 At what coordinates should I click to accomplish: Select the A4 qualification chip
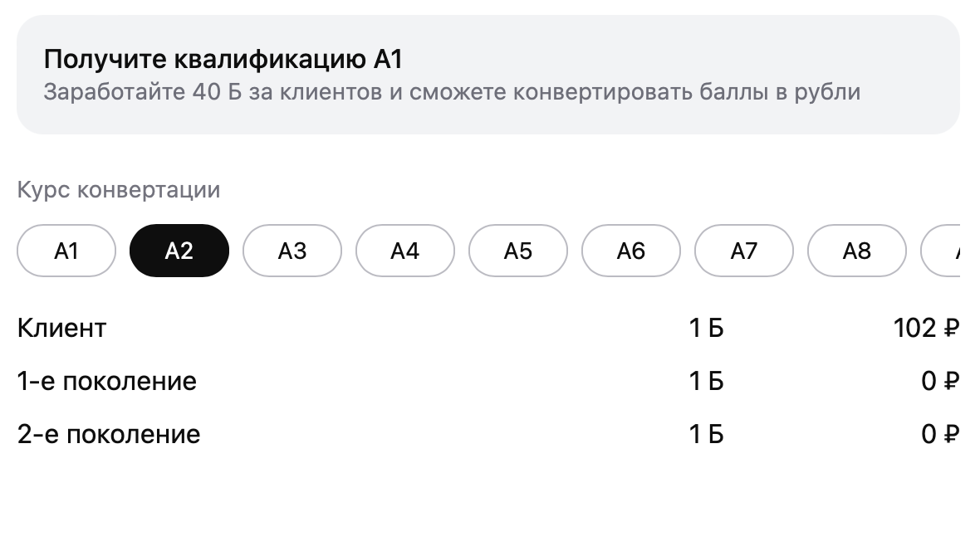(404, 251)
